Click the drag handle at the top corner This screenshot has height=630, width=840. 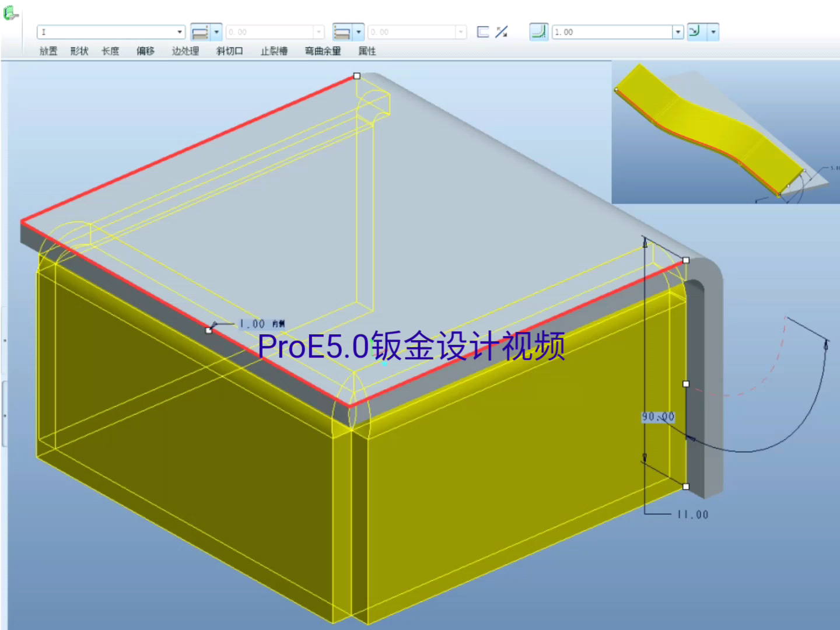tap(357, 76)
